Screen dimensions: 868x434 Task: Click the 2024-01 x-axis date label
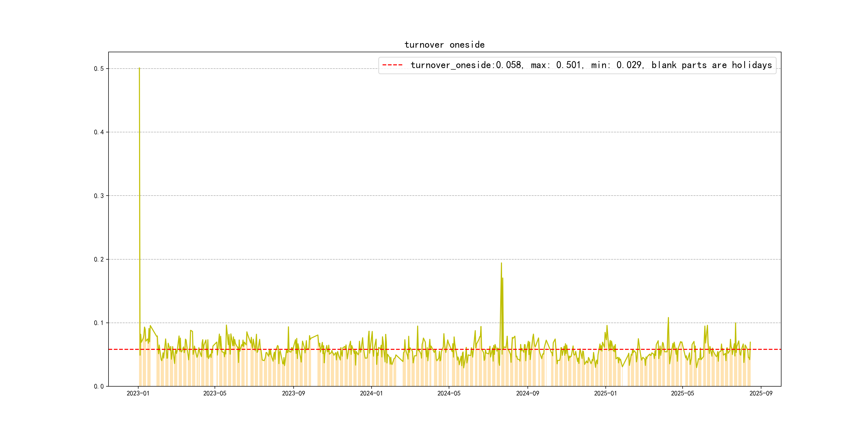click(x=371, y=393)
